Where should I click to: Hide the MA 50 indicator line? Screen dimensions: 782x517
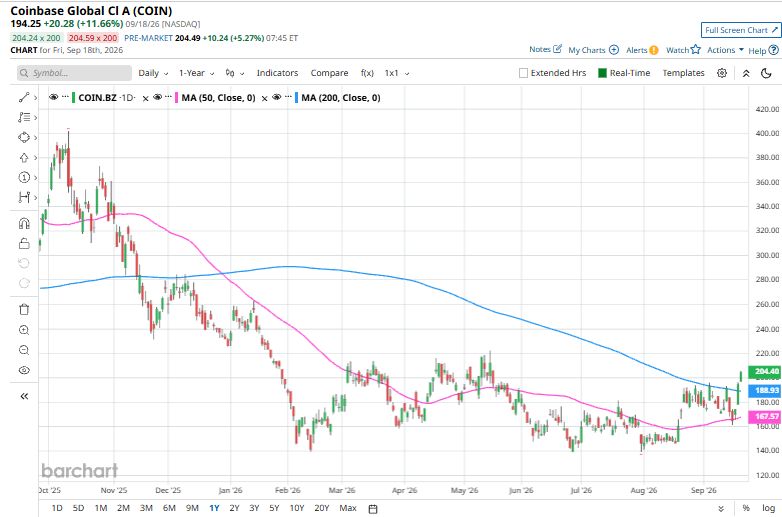click(x=157, y=97)
